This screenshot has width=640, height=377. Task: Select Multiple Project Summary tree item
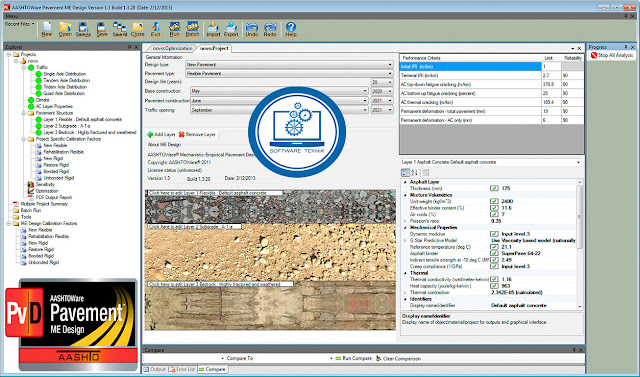point(44,204)
